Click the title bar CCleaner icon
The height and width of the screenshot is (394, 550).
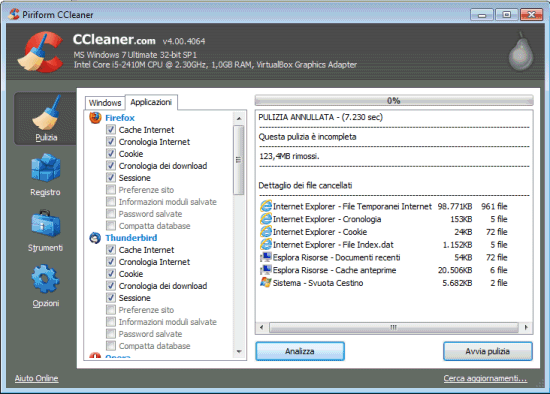pos(14,14)
